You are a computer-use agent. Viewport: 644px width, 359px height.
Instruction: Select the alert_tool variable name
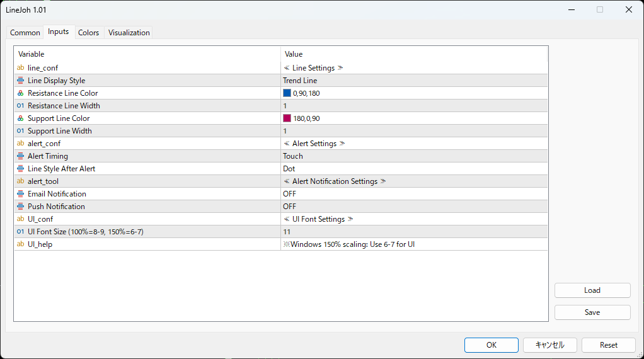(43, 181)
